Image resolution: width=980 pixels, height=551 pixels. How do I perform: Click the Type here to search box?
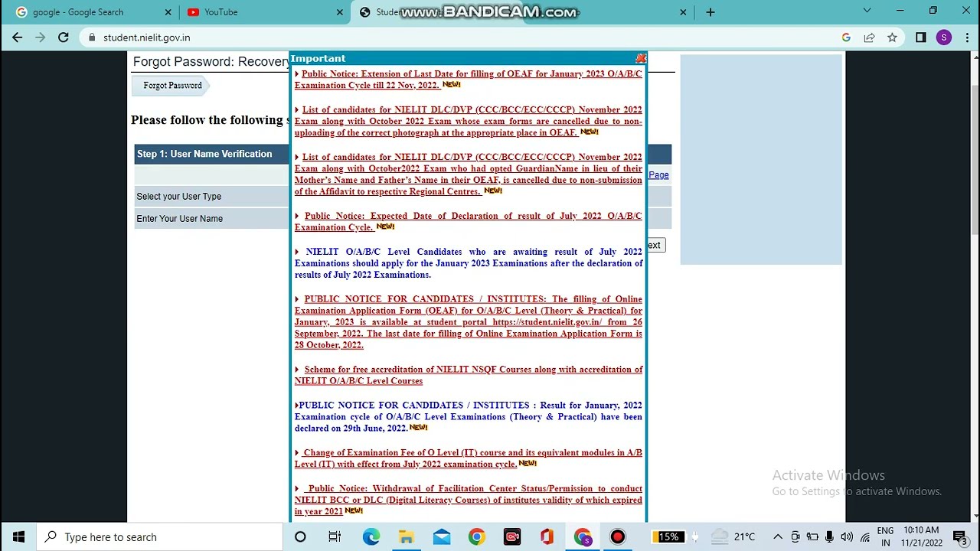tap(160, 537)
